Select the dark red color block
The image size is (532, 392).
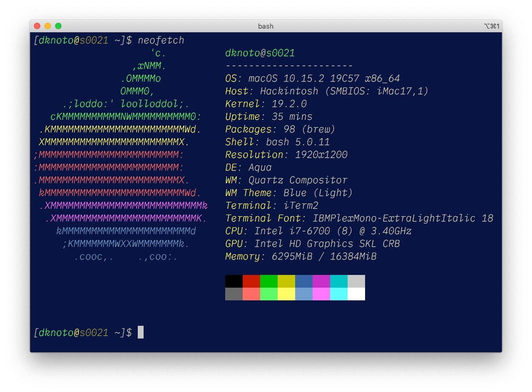(x=251, y=281)
